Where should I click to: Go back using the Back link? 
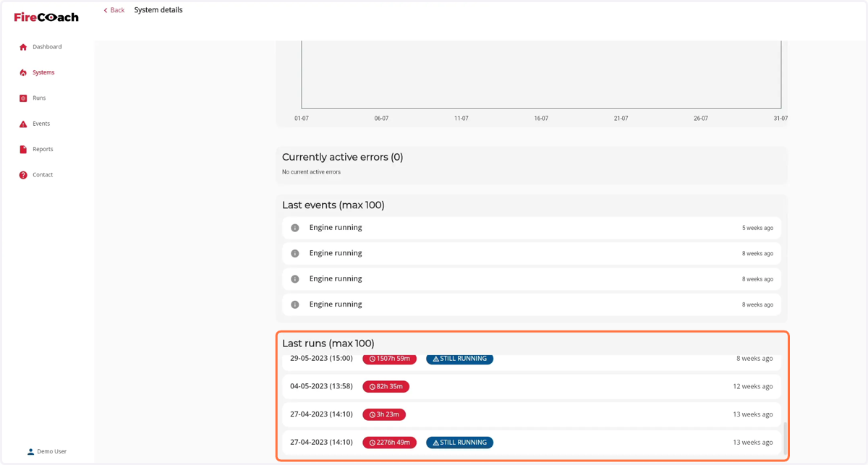click(x=114, y=10)
